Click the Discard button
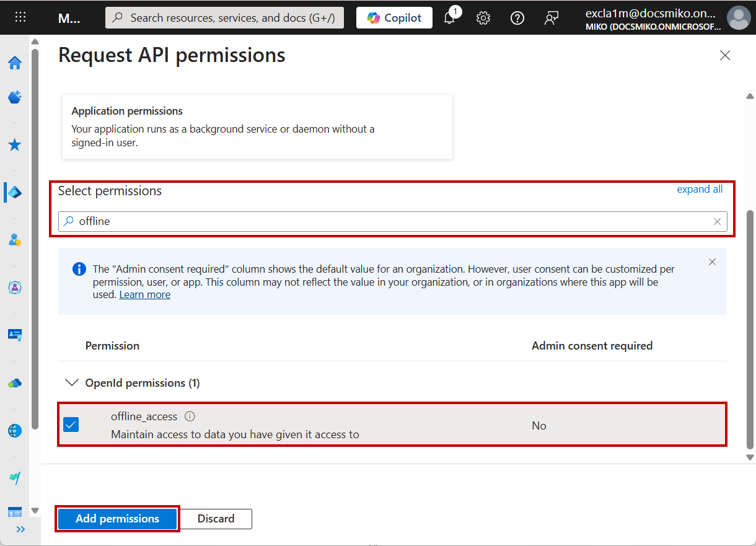The height and width of the screenshot is (546, 756). pyautogui.click(x=216, y=519)
